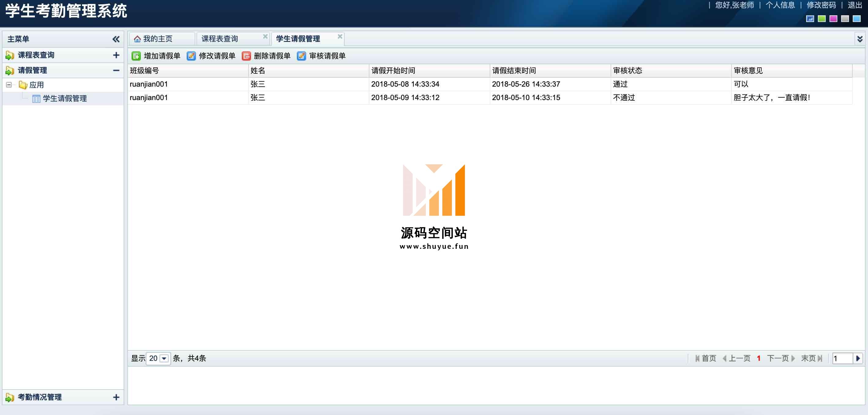Viewport: 868px width, 415px height.
Task: Click the review leave form icon
Action: coord(301,56)
